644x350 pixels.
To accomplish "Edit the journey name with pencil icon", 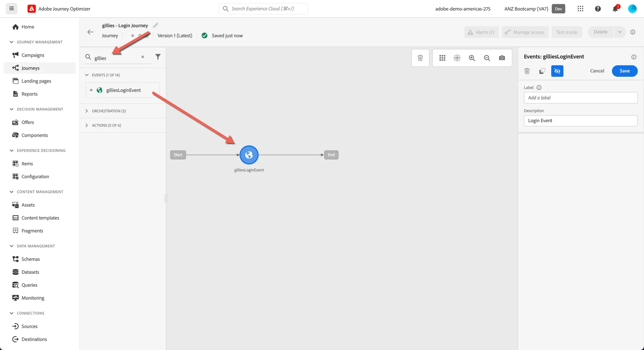I will tap(155, 26).
